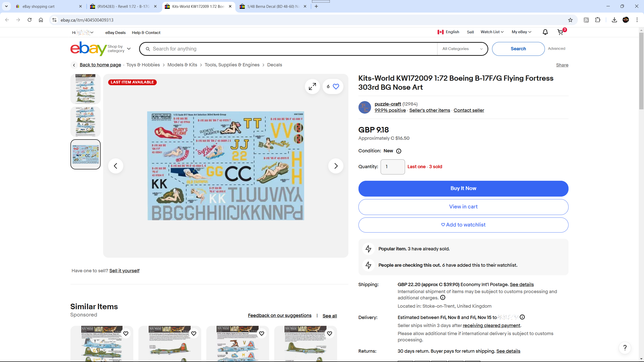Open Advanced search

pyautogui.click(x=556, y=49)
